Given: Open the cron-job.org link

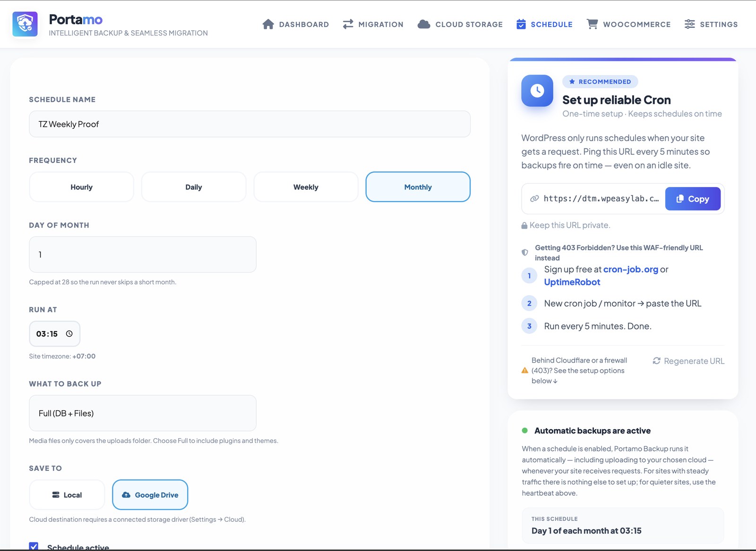Looking at the screenshot, I should [631, 269].
